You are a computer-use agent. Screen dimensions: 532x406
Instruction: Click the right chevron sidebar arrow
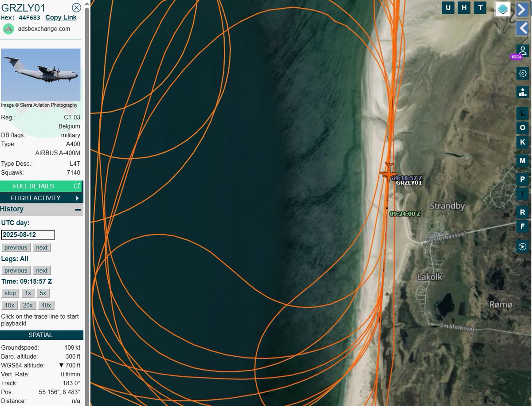tap(522, 9)
